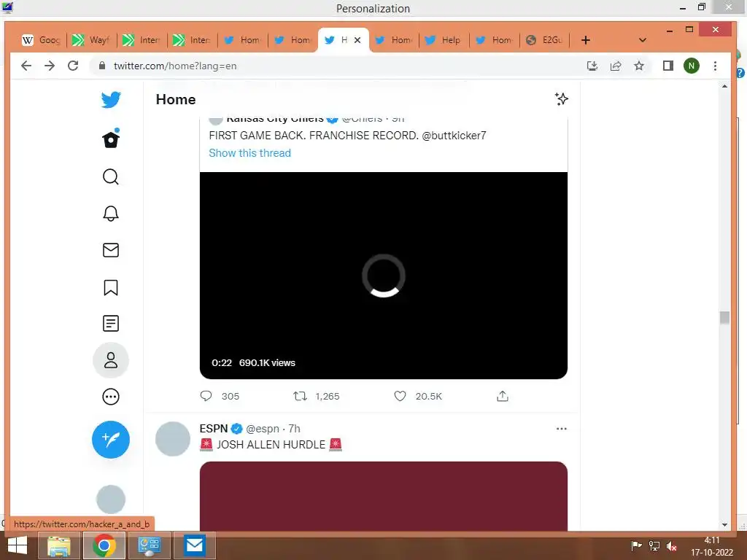Open Control Panel taskbar icon
The width and height of the screenshot is (747, 560).
coord(149,545)
